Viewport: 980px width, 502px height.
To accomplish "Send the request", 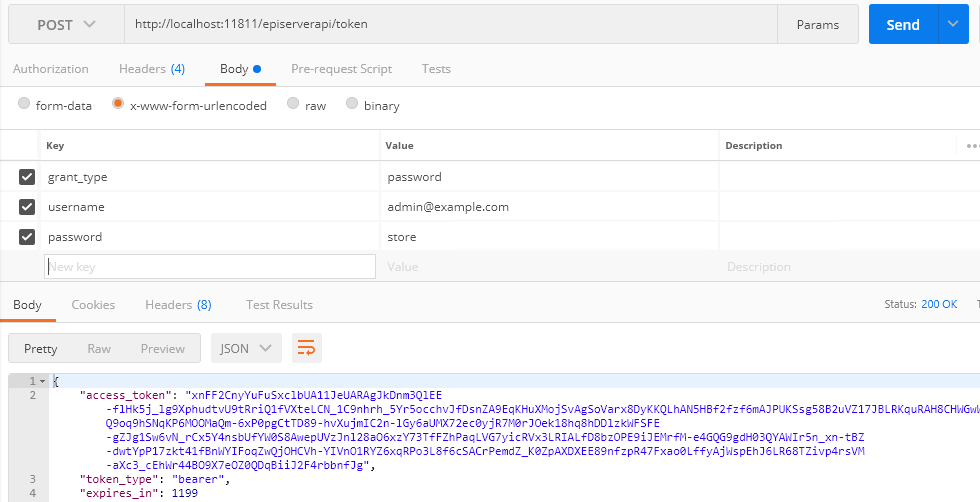I will pyautogui.click(x=903, y=25).
